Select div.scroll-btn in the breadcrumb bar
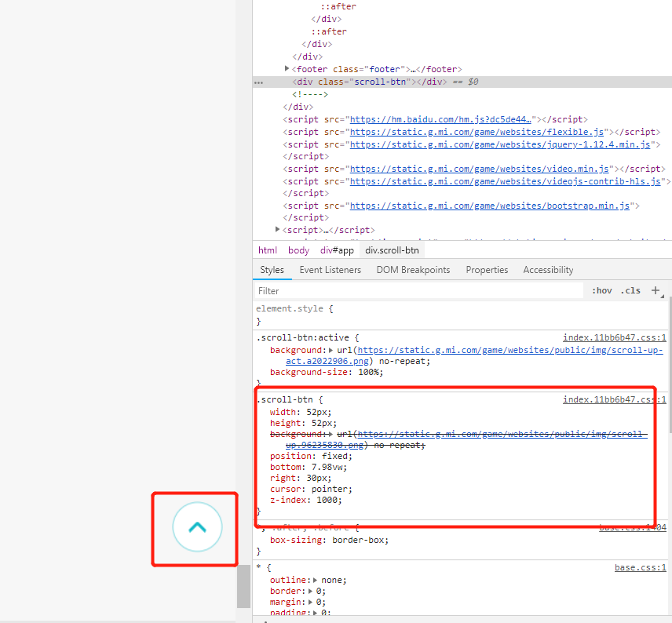This screenshot has height=623, width=672. click(x=392, y=250)
